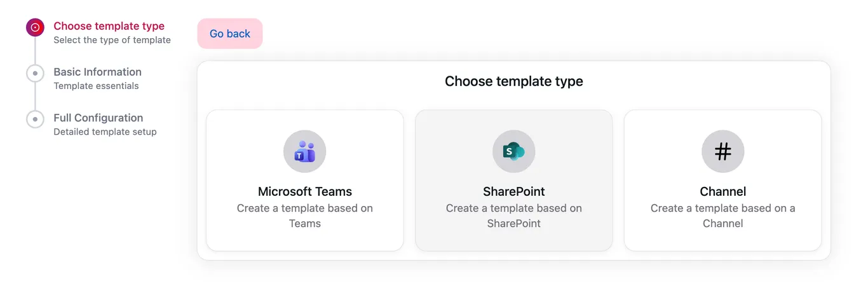
Task: Click 'Create a template based on SharePoint' description
Action: (514, 216)
